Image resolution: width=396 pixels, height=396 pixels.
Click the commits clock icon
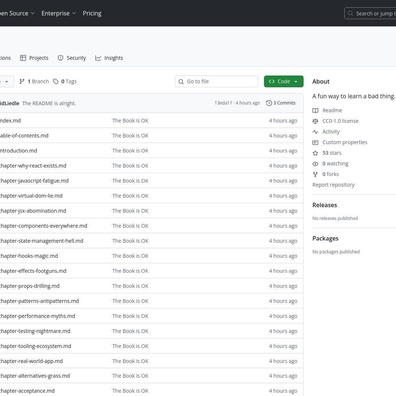point(269,103)
